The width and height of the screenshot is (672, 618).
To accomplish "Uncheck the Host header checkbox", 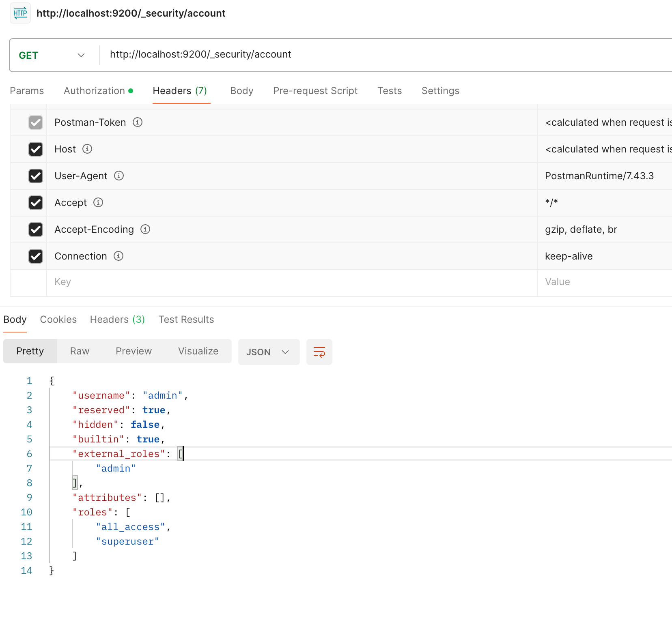I will 36,149.
